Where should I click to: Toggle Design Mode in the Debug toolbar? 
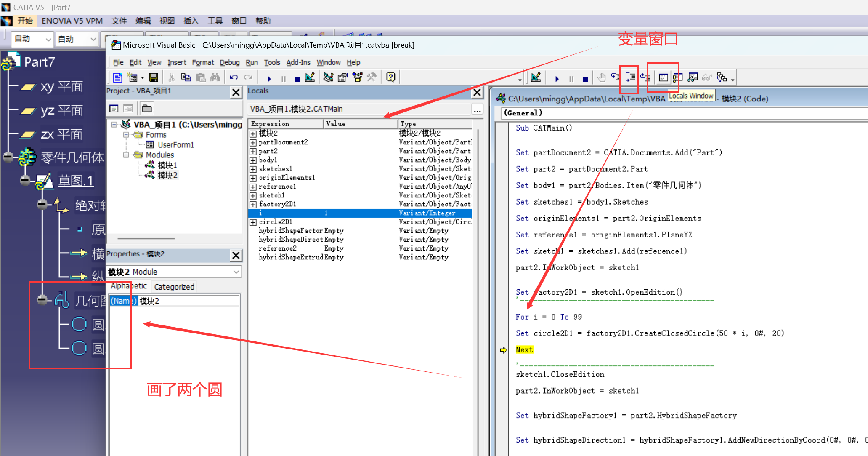click(536, 77)
